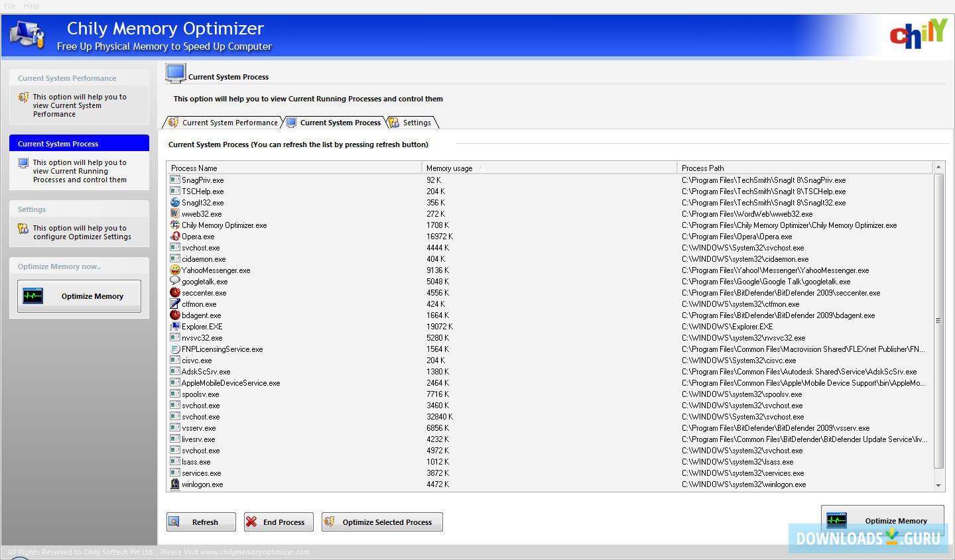Click the winlogon.exe process icon
This screenshot has width=955, height=560.
click(175, 484)
